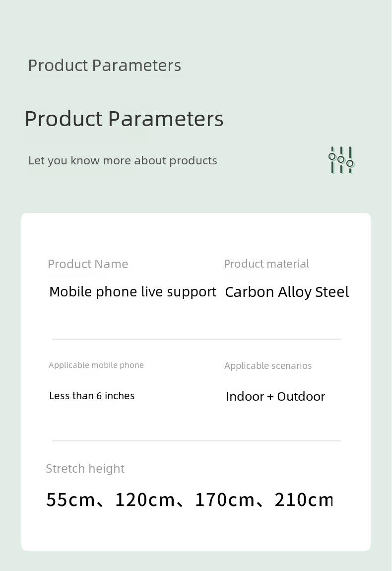This screenshot has width=392, height=571.
Task: Click the middle slider knob in icon
Action: point(341,159)
